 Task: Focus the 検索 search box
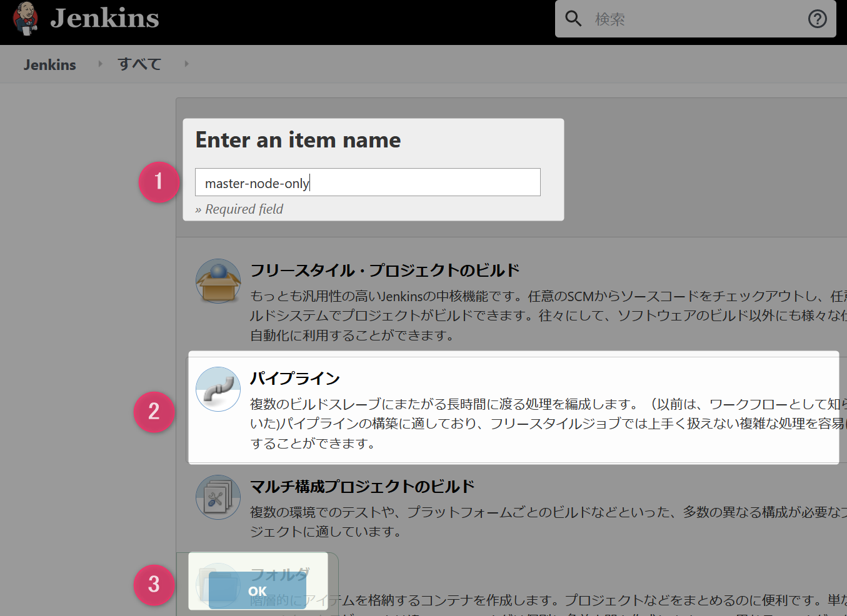(695, 19)
